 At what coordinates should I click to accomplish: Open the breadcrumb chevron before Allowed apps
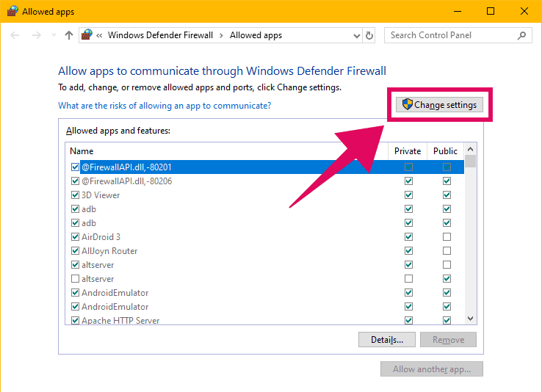pos(221,35)
